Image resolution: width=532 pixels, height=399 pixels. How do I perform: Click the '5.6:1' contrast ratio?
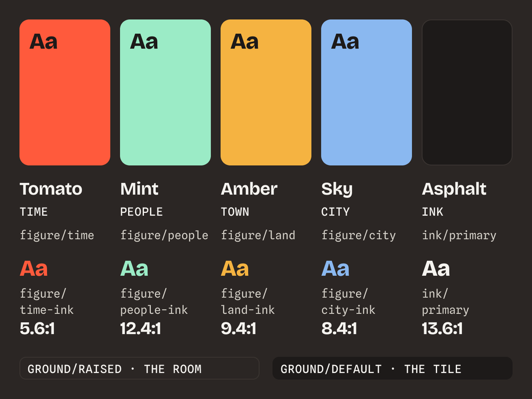(x=37, y=329)
